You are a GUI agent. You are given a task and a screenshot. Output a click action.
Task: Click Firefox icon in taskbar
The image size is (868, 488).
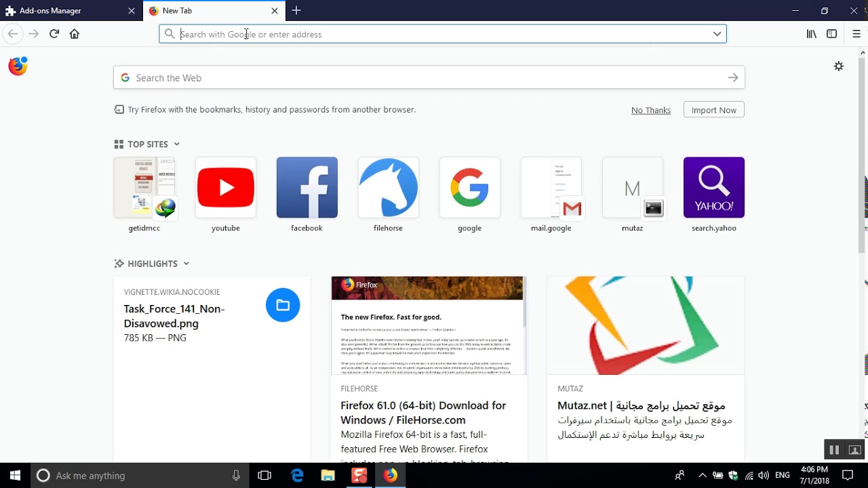(391, 475)
